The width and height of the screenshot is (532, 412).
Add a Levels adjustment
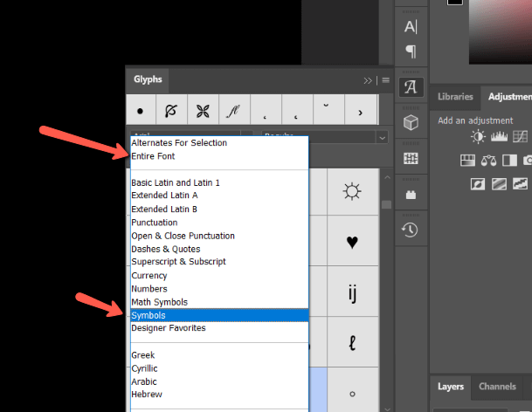[499, 137]
